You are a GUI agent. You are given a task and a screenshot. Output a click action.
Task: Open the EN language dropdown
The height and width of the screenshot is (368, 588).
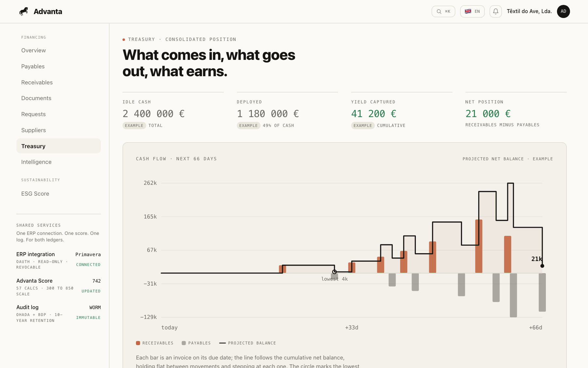[472, 11]
